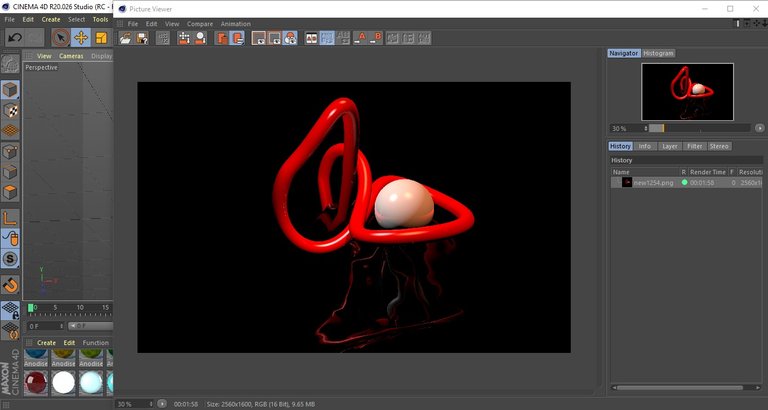Switch to the Histogram tab
768x410 pixels.
(x=658, y=53)
